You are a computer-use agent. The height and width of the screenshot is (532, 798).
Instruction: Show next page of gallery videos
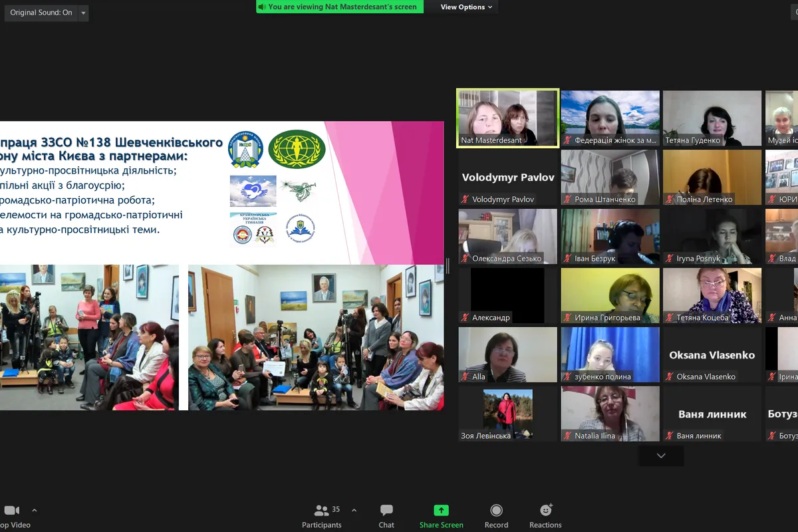pyautogui.click(x=661, y=456)
